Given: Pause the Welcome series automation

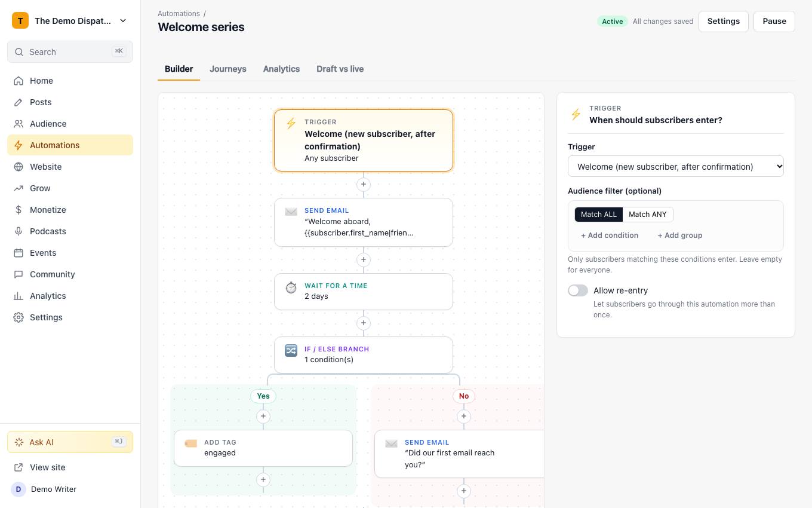Looking at the screenshot, I should point(774,21).
